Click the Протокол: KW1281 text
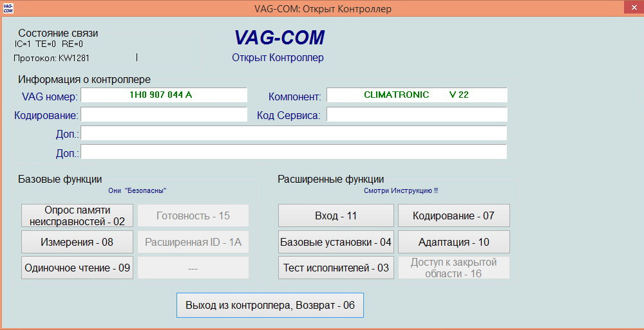 coord(52,59)
